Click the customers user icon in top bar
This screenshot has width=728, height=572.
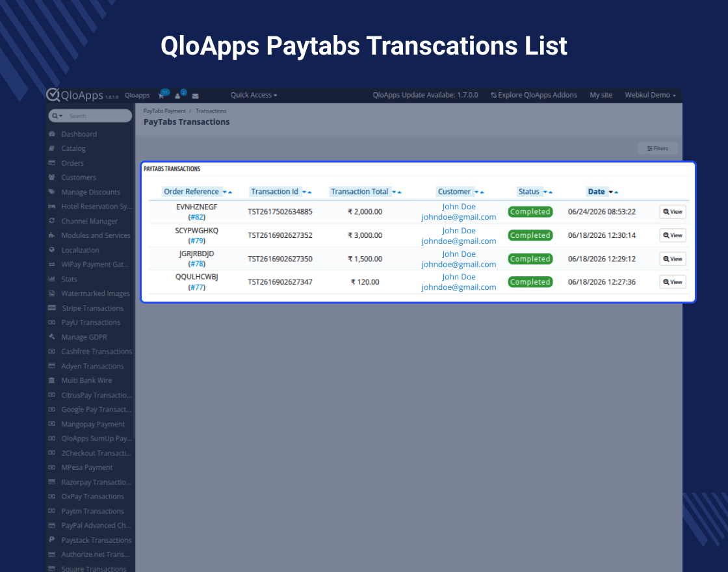tap(177, 96)
